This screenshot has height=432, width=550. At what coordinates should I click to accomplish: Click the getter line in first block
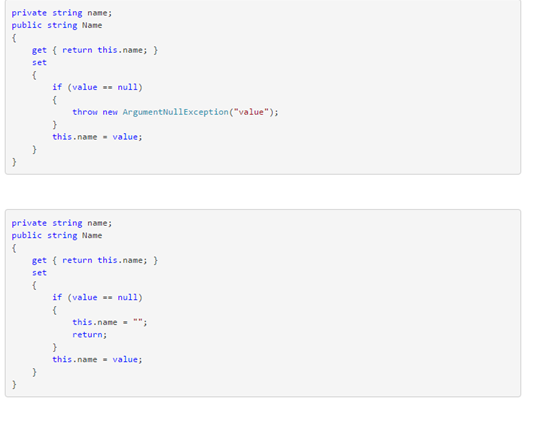(x=95, y=50)
